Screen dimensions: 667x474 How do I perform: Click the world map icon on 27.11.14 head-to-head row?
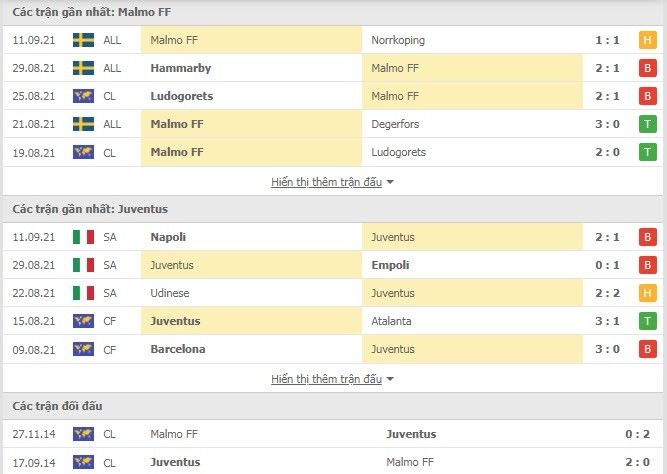[x=83, y=434]
